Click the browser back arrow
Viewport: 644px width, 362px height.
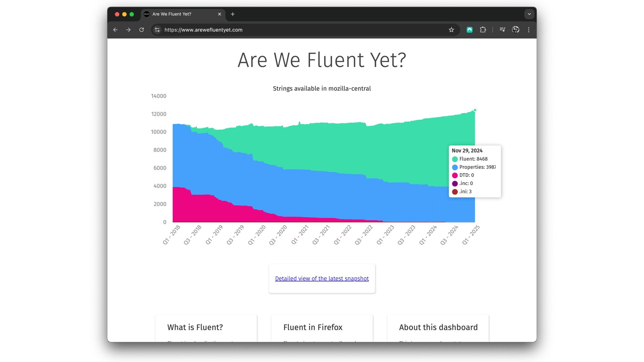click(115, 30)
